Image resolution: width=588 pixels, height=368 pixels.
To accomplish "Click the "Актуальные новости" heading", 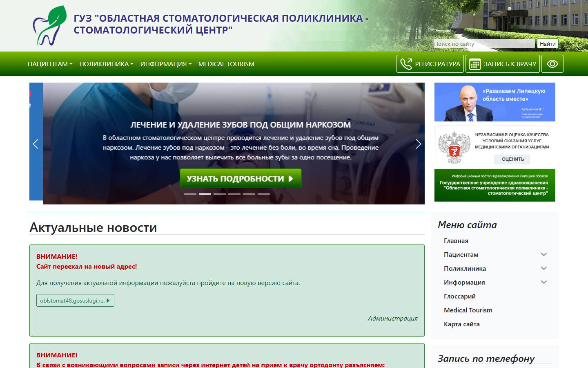I will coord(93,227).
